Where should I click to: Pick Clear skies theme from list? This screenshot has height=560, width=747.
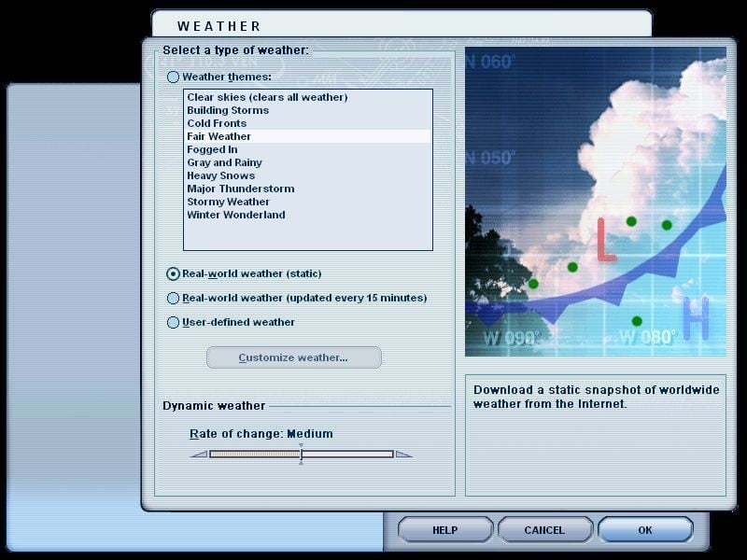click(266, 97)
